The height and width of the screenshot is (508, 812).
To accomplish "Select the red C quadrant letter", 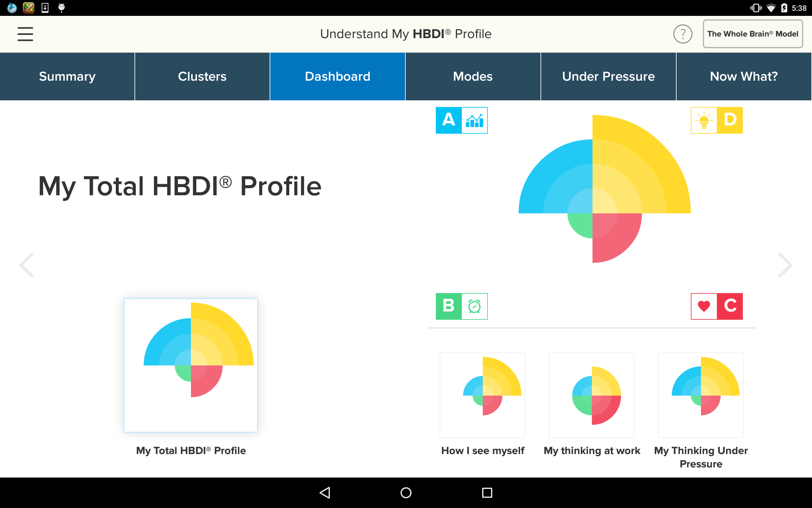I will point(730,306).
